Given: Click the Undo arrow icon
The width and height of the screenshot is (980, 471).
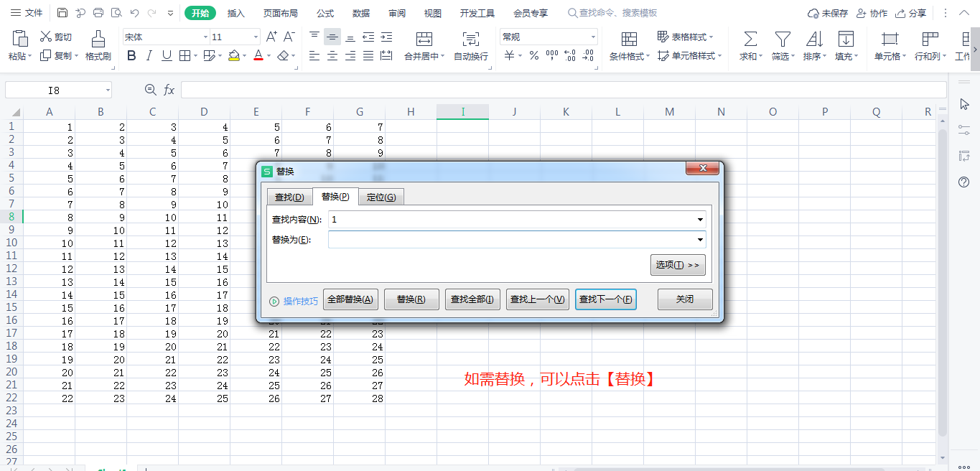Looking at the screenshot, I should (x=134, y=13).
